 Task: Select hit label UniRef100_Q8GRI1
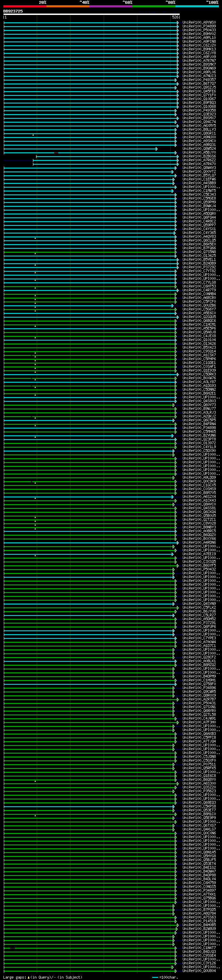tap(199, 133)
